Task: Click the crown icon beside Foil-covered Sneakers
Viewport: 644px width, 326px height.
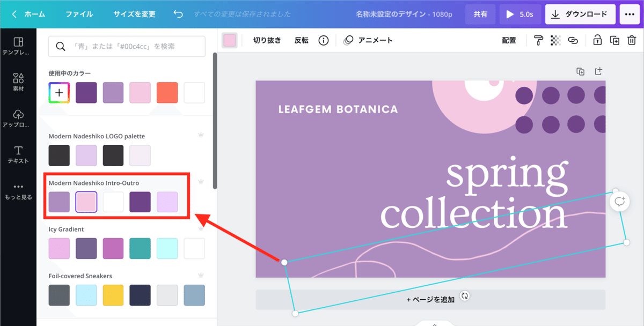Action: tap(201, 276)
